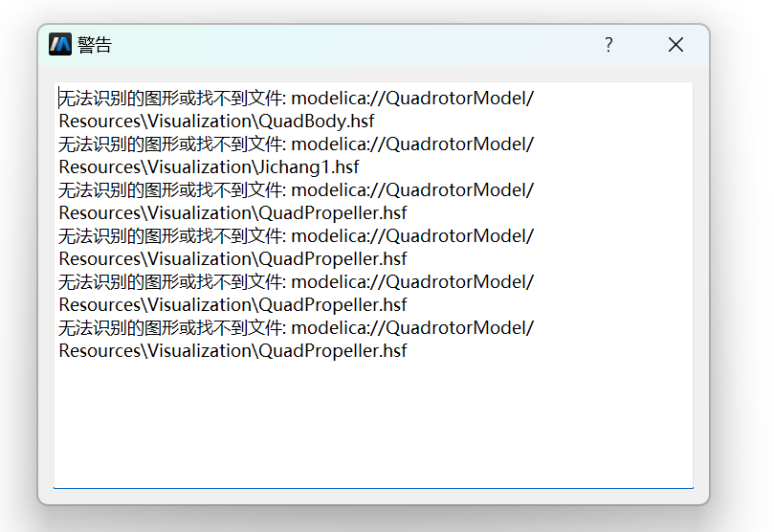Screen dimensions: 774x532
Task: Open the help question mark button
Action: (608, 45)
